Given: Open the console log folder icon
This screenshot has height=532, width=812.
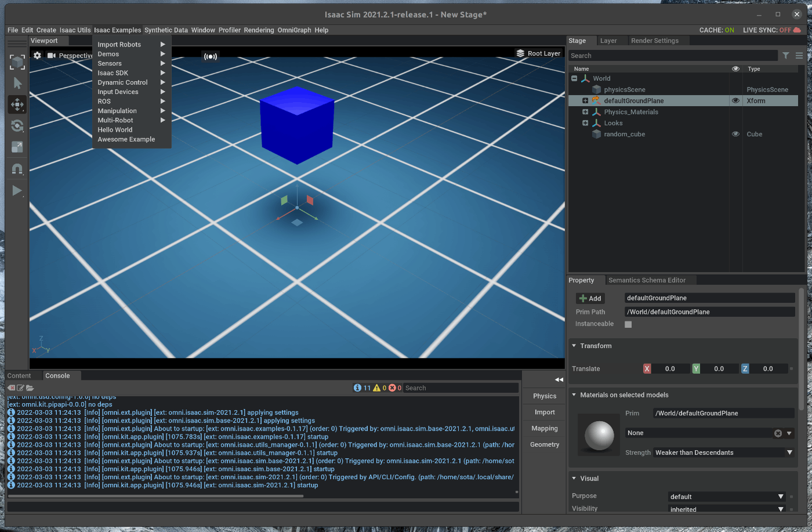Looking at the screenshot, I should click(30, 388).
